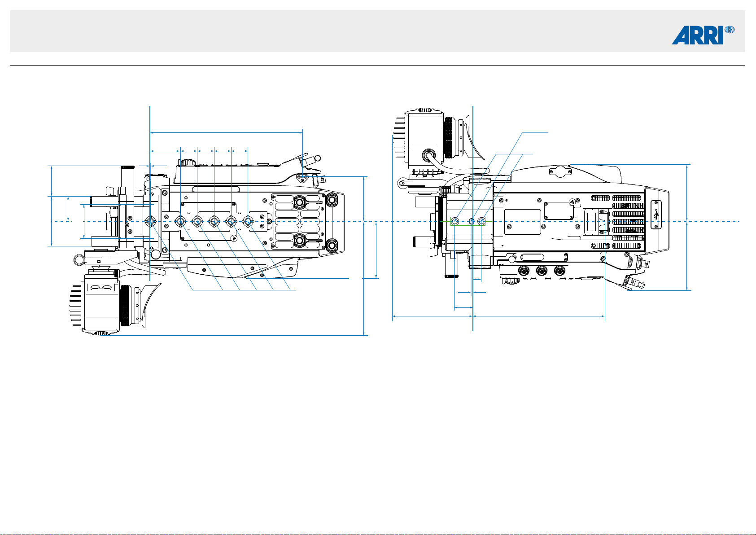Select the leftmost hole inside the green box
The width and height of the screenshot is (756, 535).
coord(455,221)
